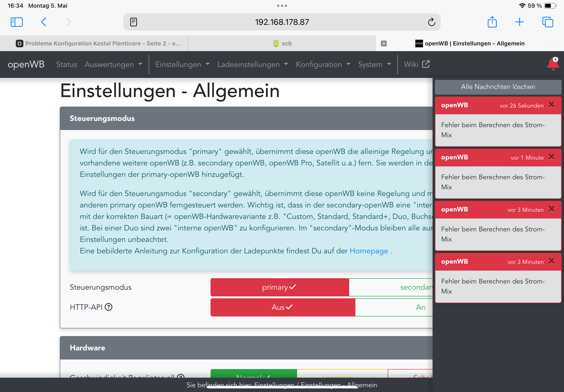
Task: Follow the Homepage link
Action: (x=369, y=251)
